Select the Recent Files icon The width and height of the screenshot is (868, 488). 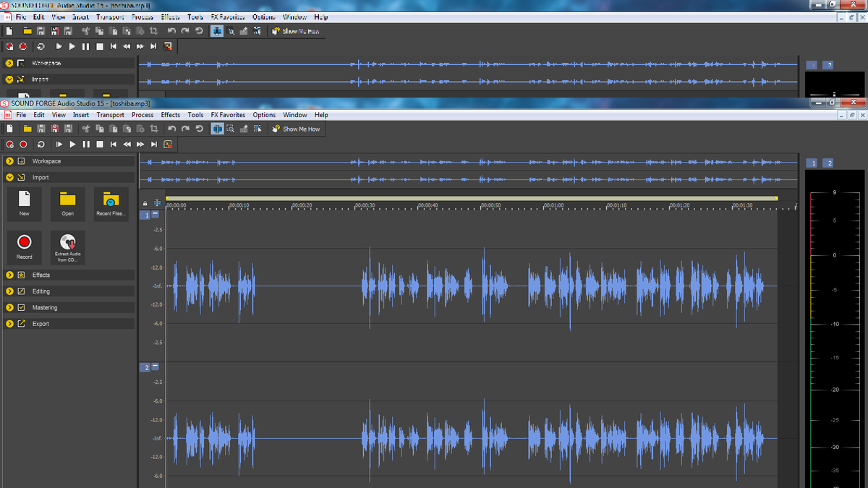pyautogui.click(x=110, y=204)
